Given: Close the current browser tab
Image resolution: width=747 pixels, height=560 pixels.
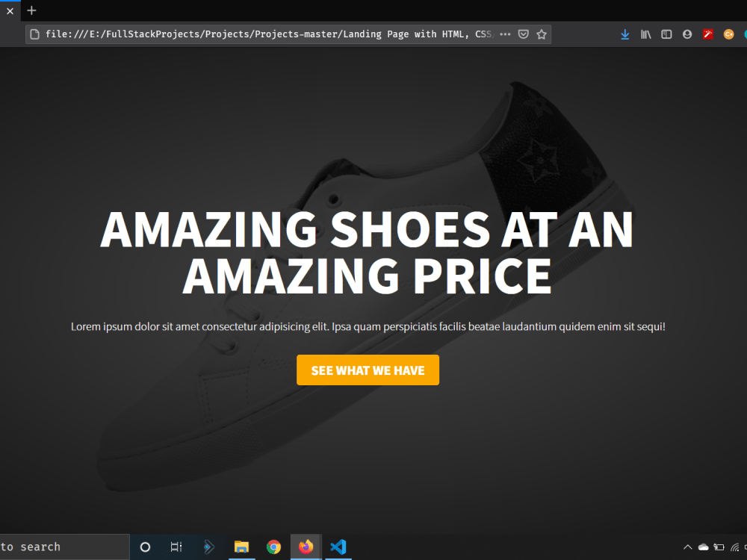Looking at the screenshot, I should (x=10, y=10).
